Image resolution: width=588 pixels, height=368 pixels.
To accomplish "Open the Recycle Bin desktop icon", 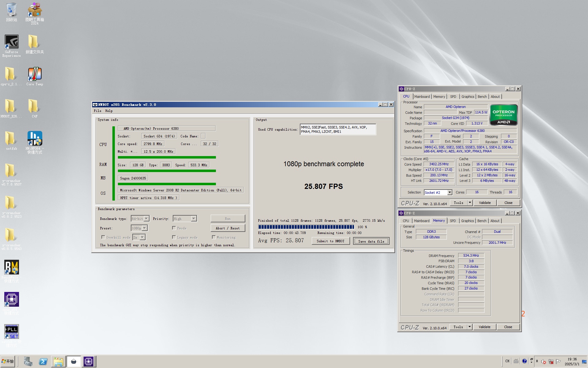I will tap(11, 12).
